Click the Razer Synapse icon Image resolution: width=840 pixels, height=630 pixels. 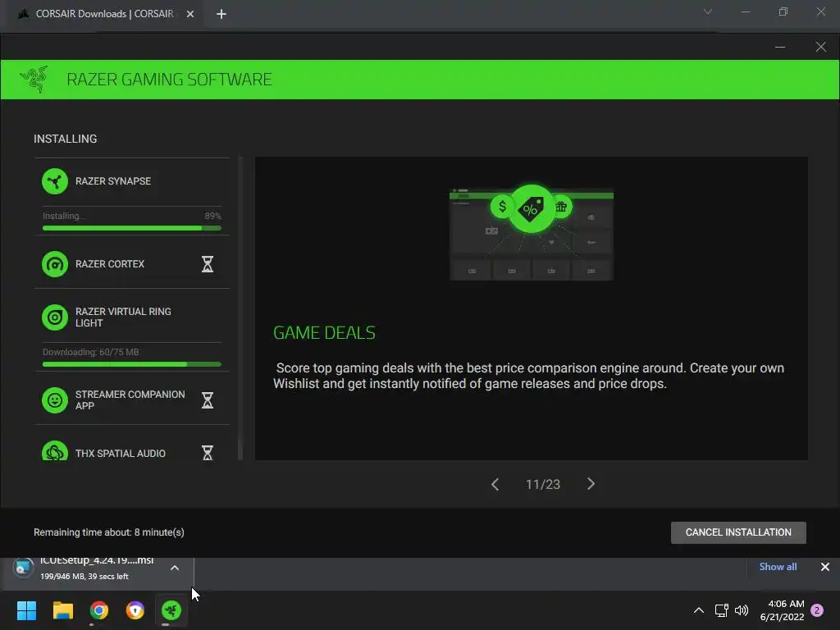[x=55, y=181]
